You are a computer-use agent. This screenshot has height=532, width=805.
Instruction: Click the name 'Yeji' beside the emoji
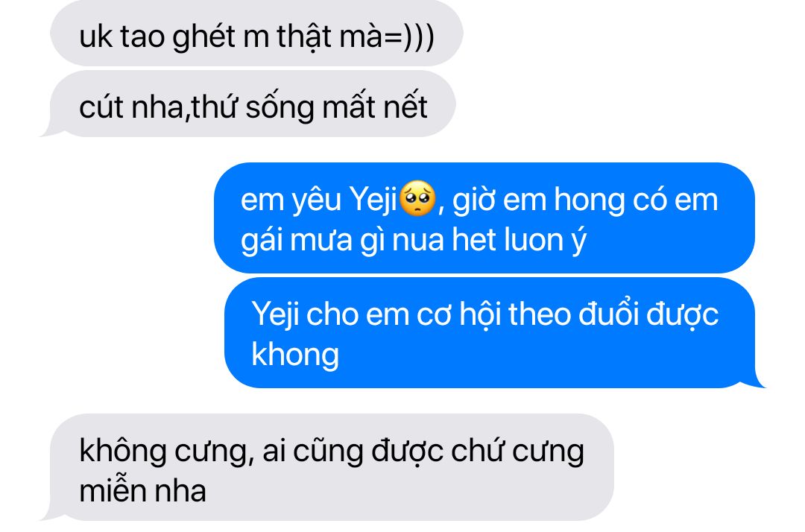[x=373, y=200]
